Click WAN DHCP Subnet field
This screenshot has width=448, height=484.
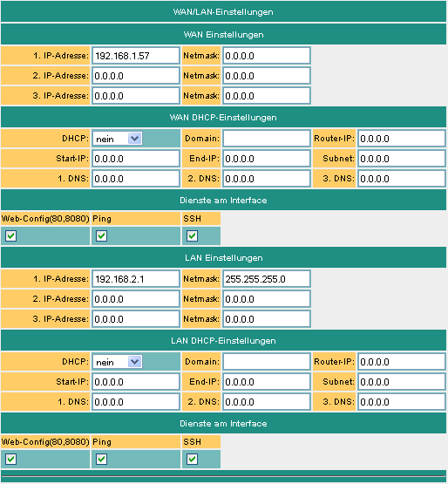pyautogui.click(x=402, y=159)
